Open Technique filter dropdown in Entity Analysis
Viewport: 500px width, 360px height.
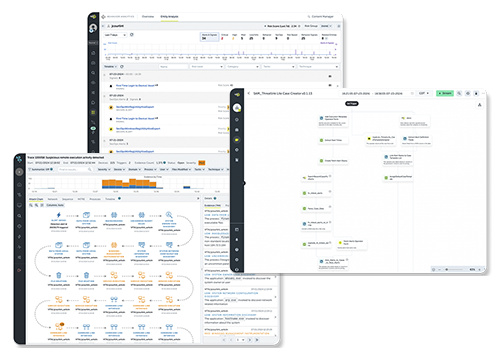coord(318,67)
